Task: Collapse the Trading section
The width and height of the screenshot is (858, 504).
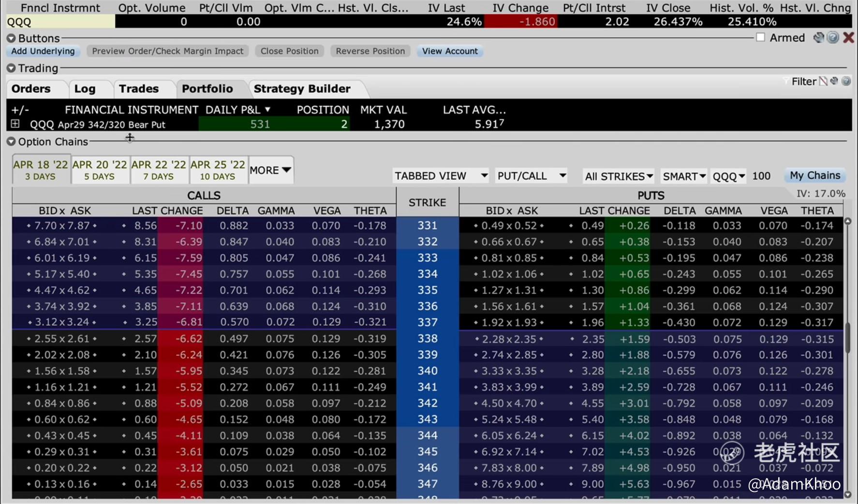Action: coord(11,68)
